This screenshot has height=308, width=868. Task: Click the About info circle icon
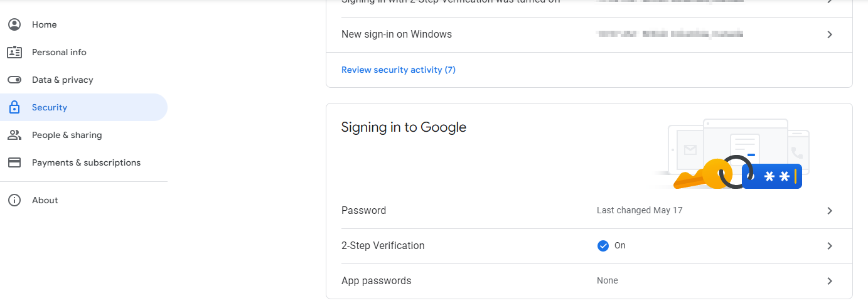coord(14,200)
